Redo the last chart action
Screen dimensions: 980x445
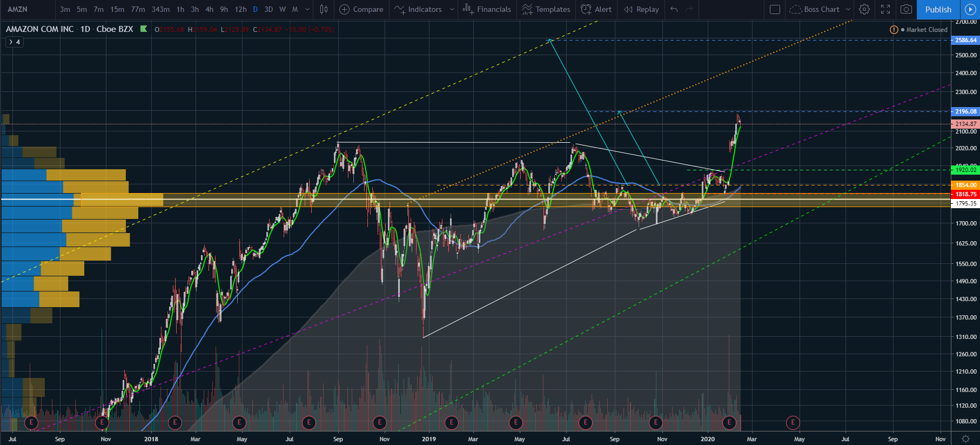pyautogui.click(x=689, y=9)
